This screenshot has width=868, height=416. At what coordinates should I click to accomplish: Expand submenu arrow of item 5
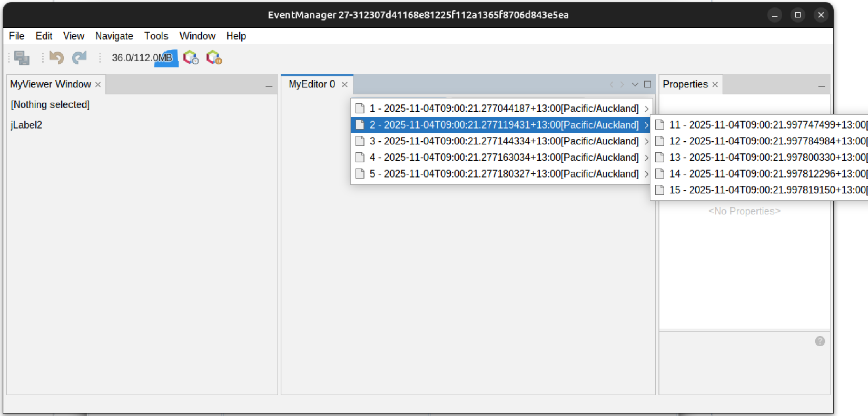point(646,174)
